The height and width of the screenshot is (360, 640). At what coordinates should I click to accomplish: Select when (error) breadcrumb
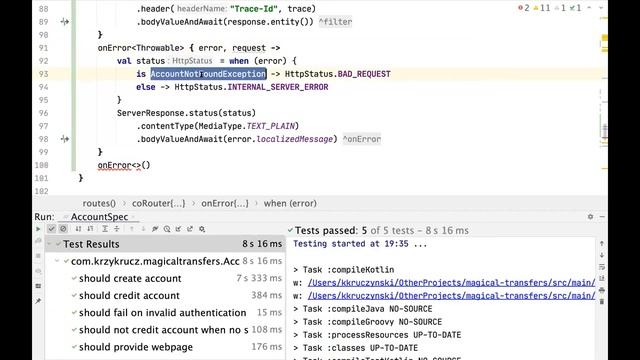tap(290, 203)
